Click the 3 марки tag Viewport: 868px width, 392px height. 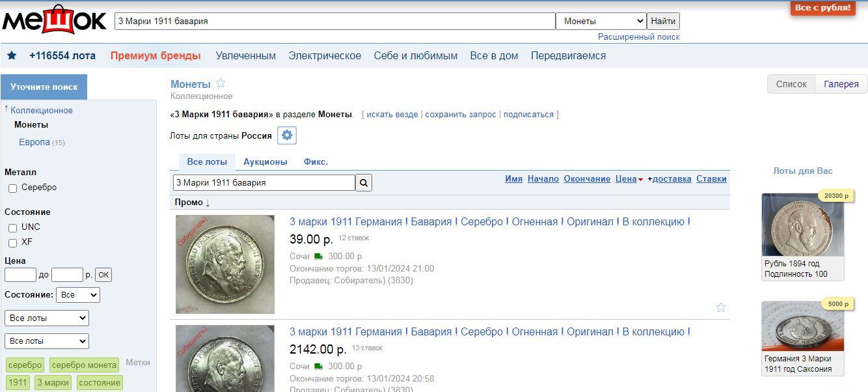53,382
